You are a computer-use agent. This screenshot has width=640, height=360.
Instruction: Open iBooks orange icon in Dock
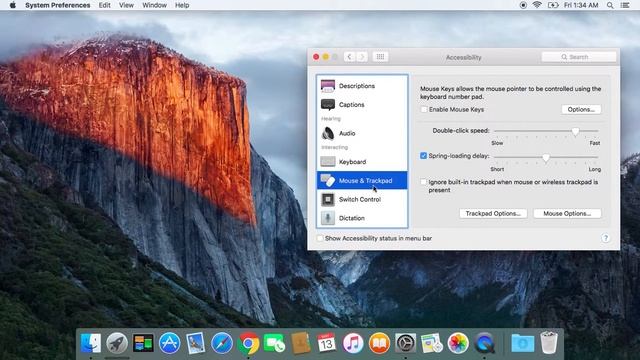(x=379, y=342)
